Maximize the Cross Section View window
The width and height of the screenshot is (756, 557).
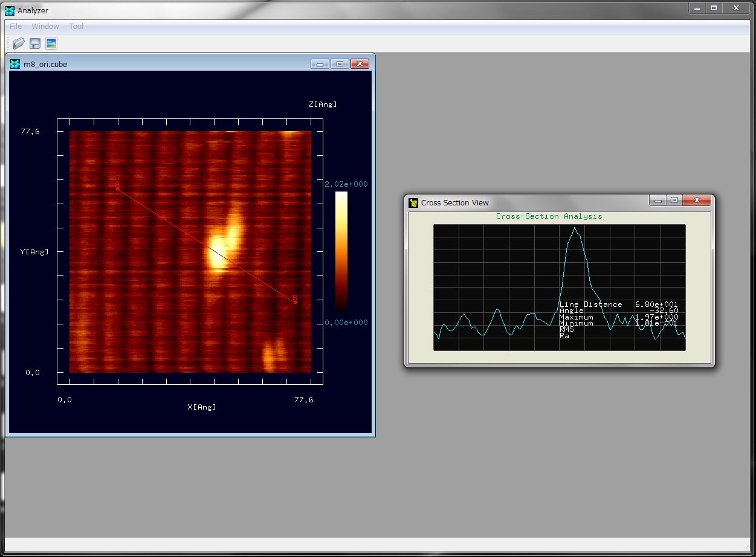click(x=674, y=201)
